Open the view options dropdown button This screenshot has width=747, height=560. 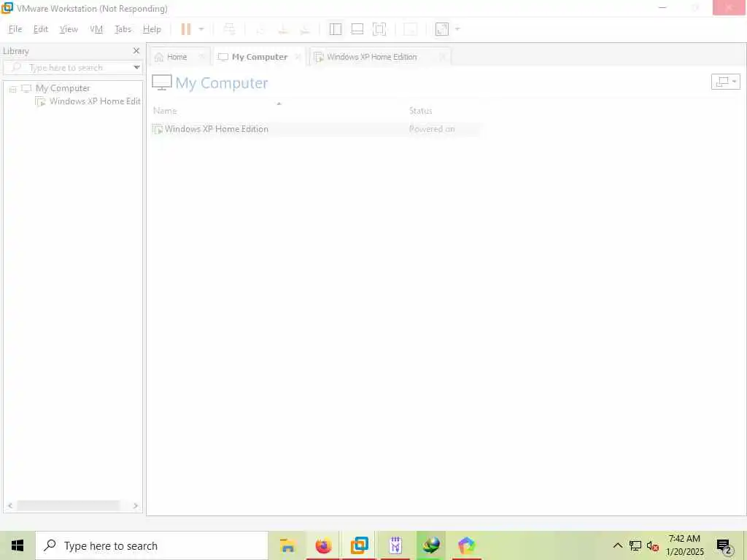click(726, 82)
